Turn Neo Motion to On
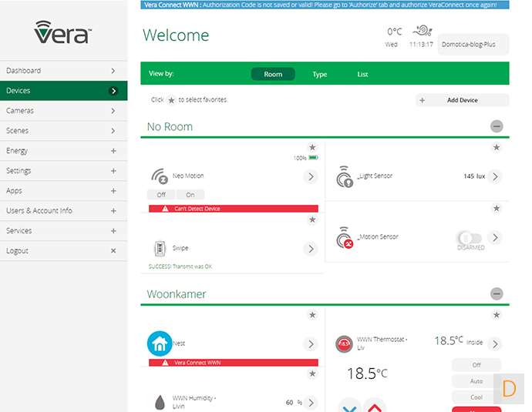The width and height of the screenshot is (532, 412). [x=190, y=195]
